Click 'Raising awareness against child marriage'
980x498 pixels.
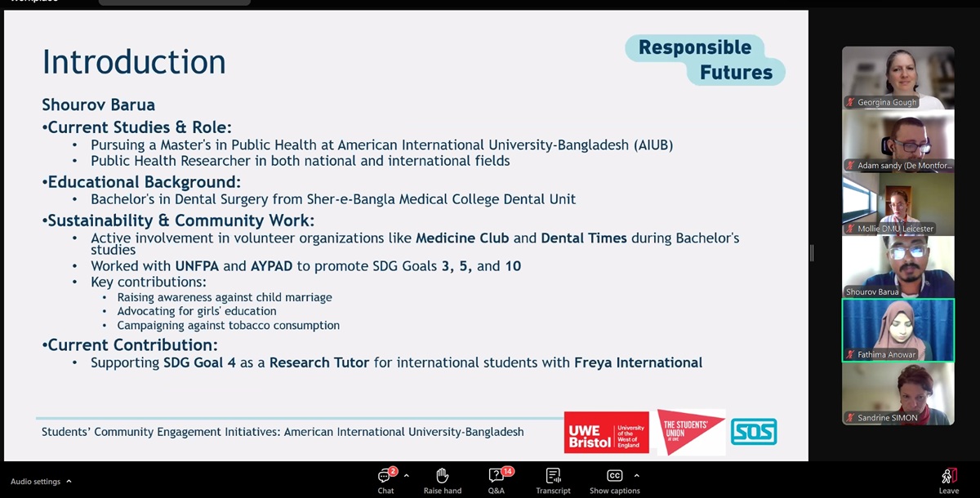point(225,298)
